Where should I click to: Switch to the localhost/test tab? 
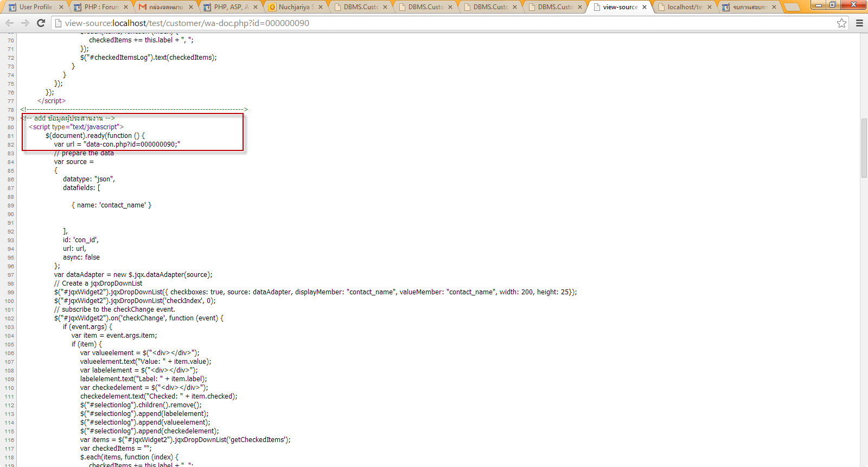click(x=685, y=7)
